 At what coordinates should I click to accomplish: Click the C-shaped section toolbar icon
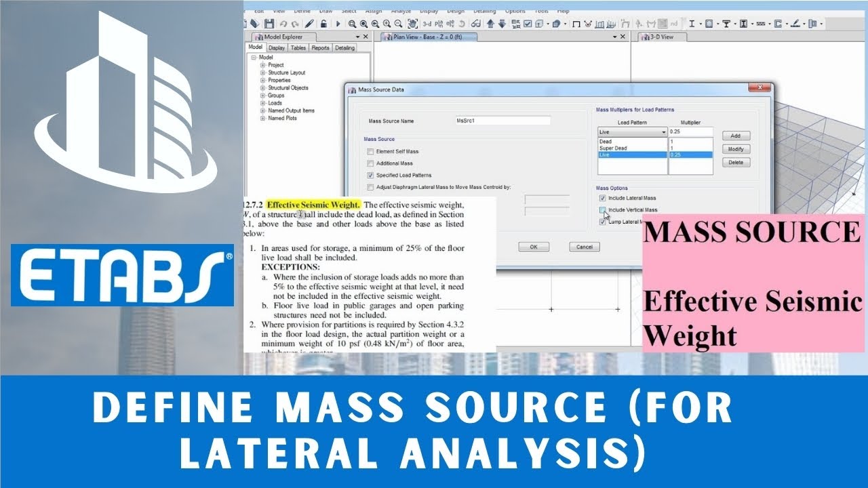click(777, 24)
